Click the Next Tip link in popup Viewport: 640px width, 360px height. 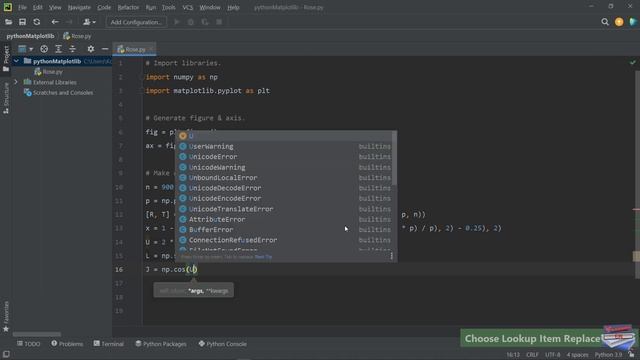[263, 257]
